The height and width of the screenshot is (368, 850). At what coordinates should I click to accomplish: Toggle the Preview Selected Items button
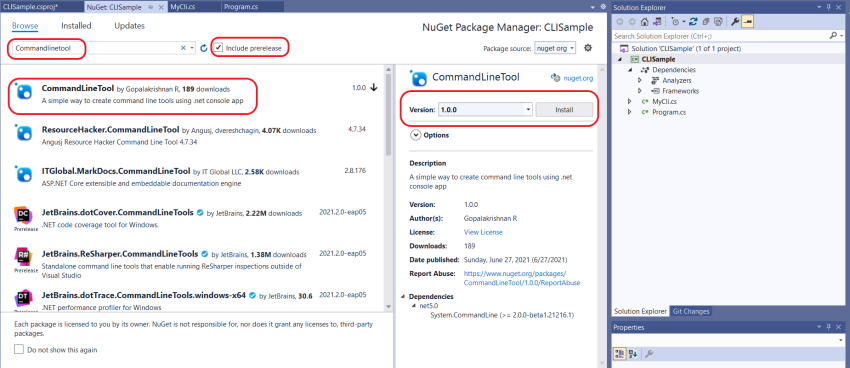point(748,22)
